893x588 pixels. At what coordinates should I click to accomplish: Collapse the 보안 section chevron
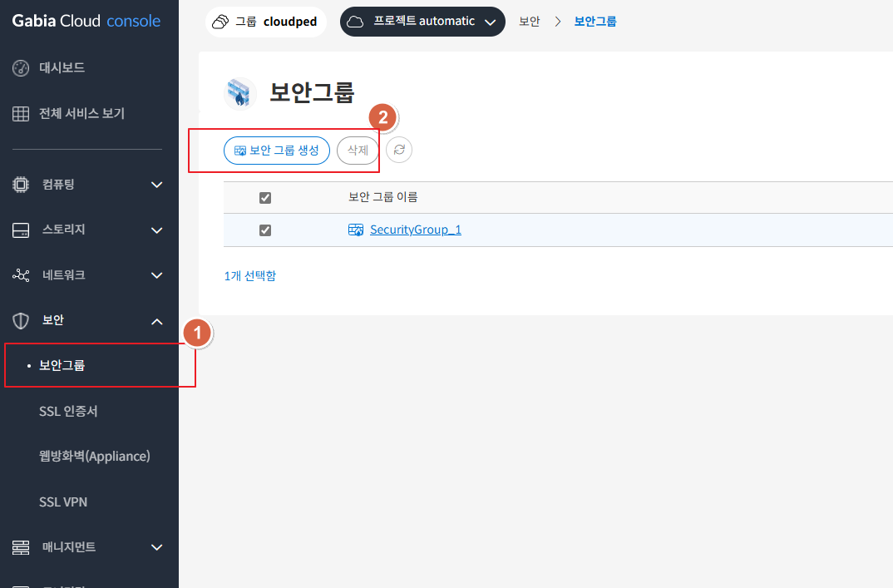click(156, 321)
